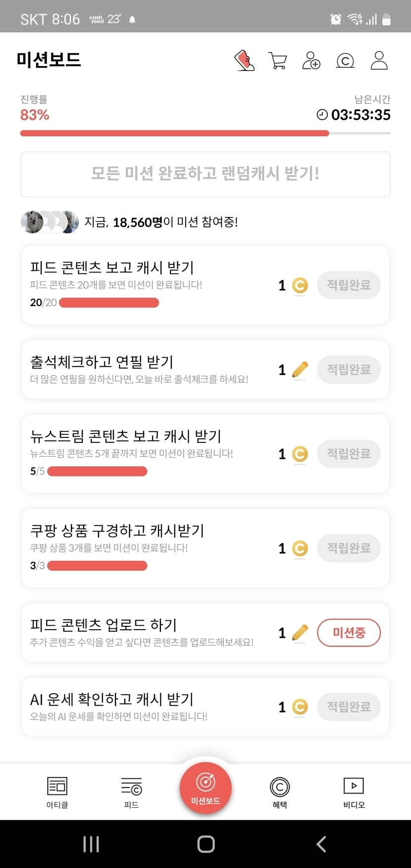Tap the invite friend icon
This screenshot has width=411, height=868.
pos(311,60)
